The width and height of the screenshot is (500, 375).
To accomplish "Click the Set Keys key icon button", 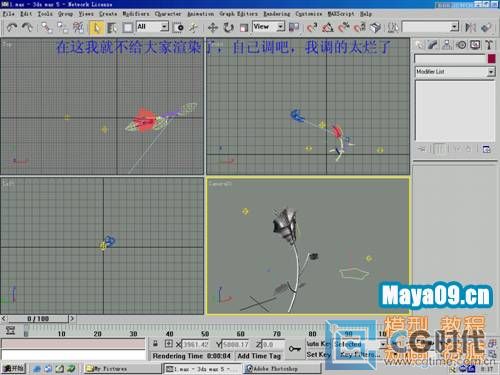I will (295, 349).
